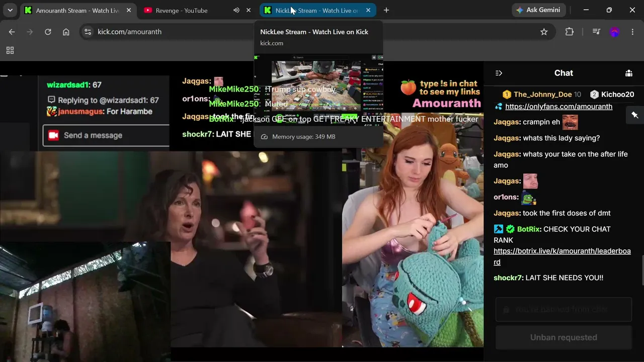Click the droplet icon beside onlyfans link
Screen dimensions: 644x362
(499, 107)
